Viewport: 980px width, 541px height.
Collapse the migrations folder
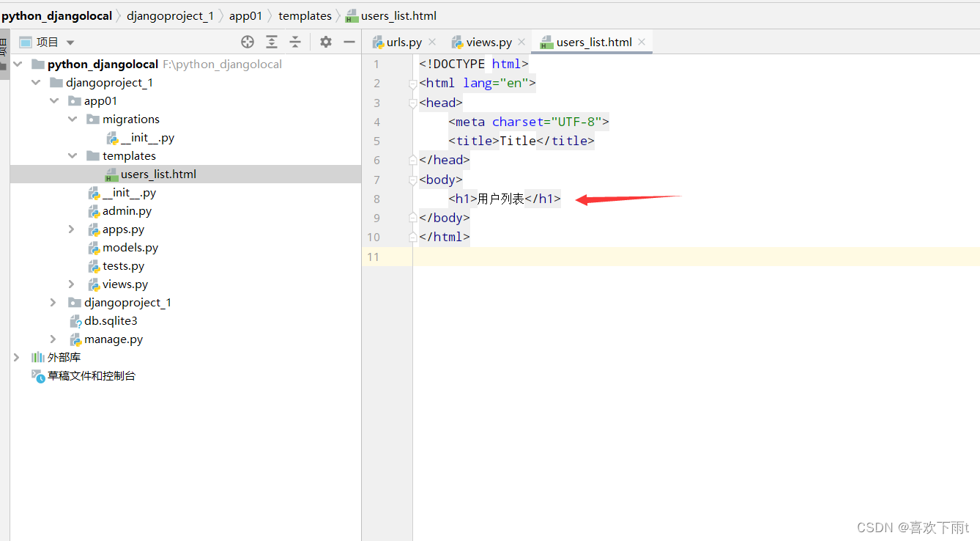tap(72, 119)
